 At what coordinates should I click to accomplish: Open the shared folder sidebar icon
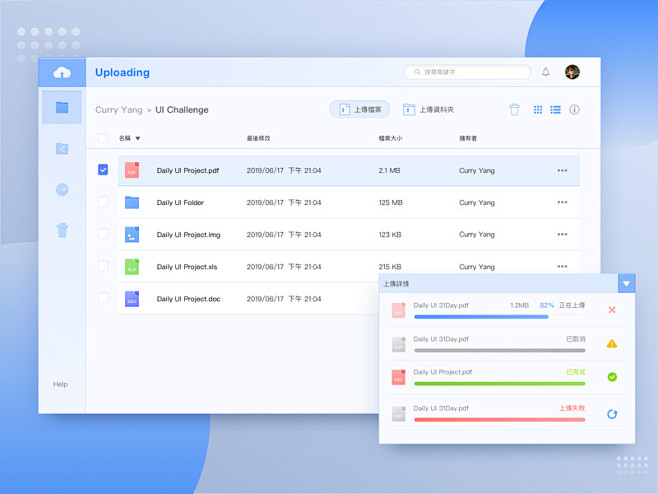(62, 148)
